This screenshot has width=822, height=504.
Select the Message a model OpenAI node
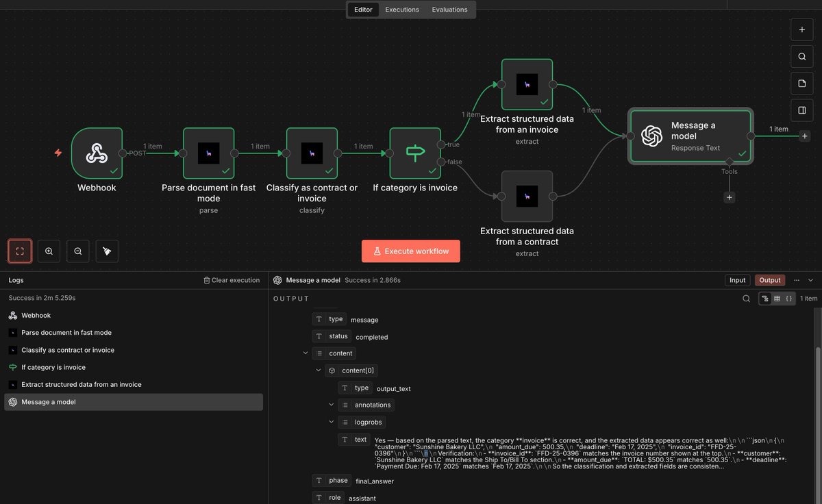[x=690, y=136]
